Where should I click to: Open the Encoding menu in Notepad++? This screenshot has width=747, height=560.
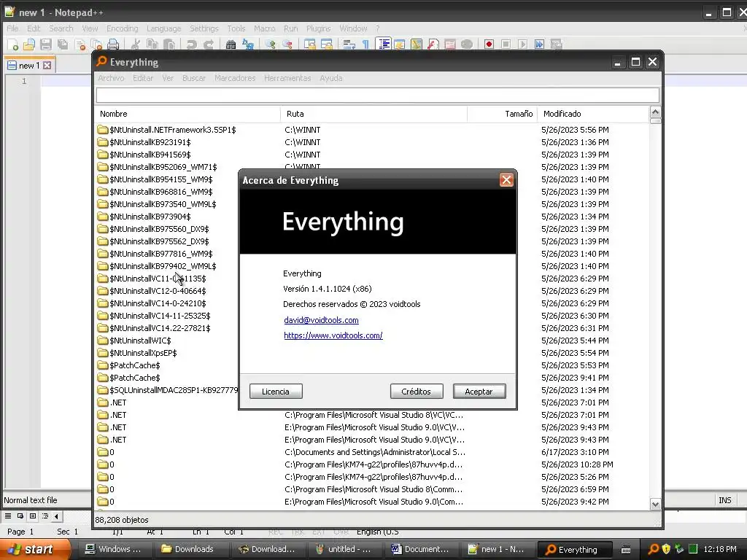click(123, 28)
